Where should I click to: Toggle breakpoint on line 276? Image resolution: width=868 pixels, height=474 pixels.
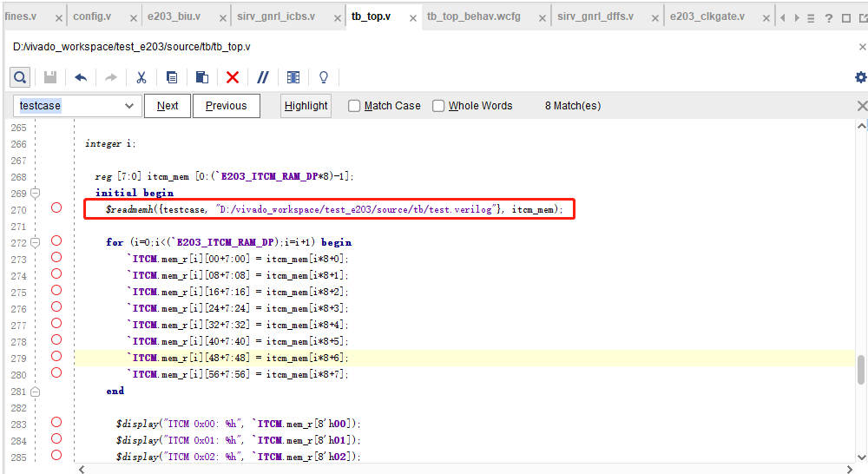point(56,306)
